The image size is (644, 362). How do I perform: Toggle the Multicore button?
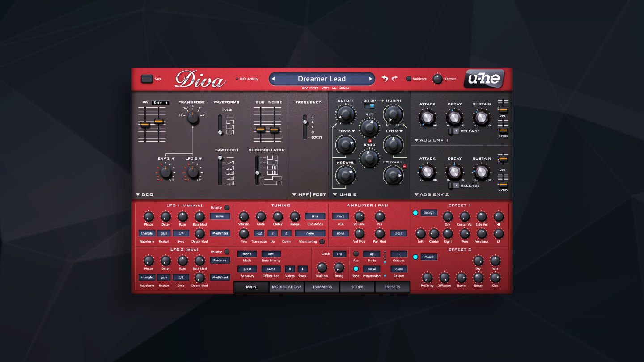408,79
